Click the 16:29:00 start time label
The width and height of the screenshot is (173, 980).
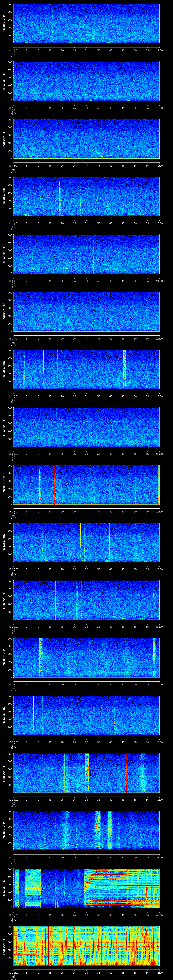(13, 800)
